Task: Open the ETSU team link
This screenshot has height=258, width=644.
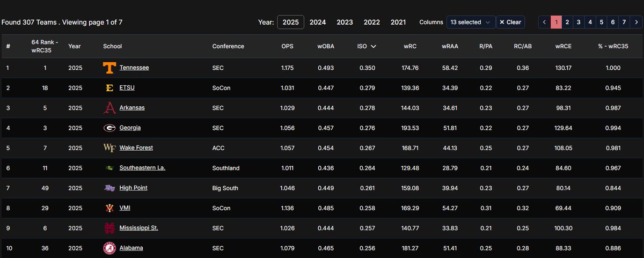Action: [x=127, y=88]
